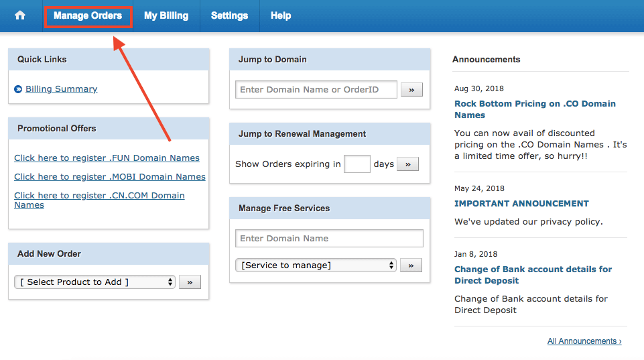Open the Help menu
Screen dimensions: 644x360
click(281, 15)
